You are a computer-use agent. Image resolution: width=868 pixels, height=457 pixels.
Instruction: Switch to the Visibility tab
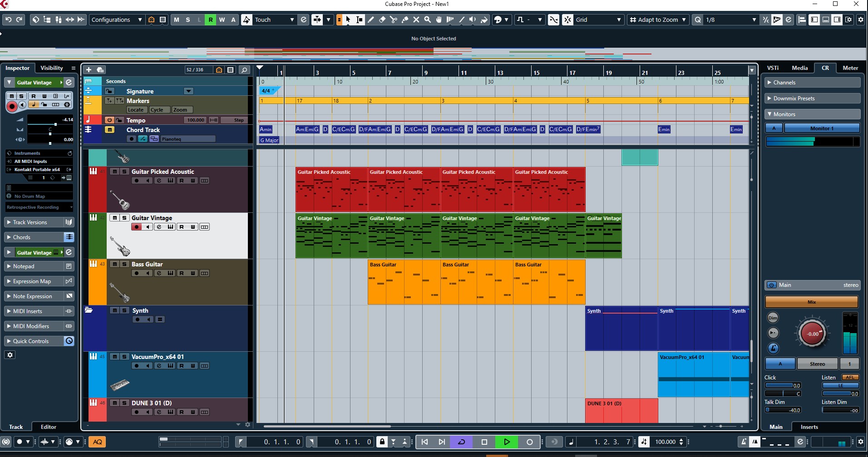click(x=52, y=68)
